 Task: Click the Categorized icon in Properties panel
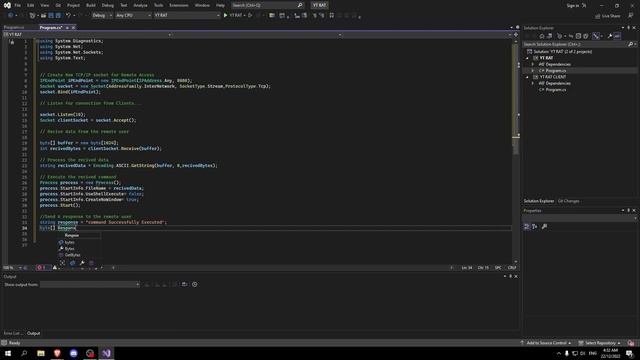click(x=527, y=227)
